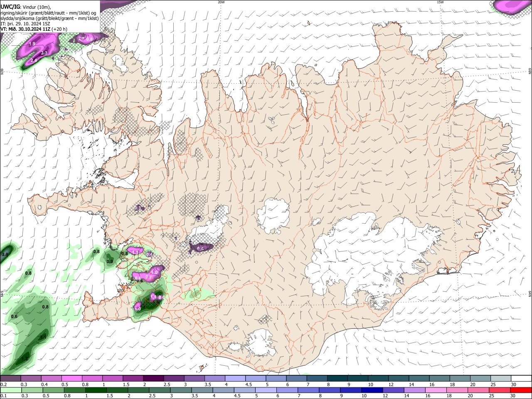
Task: Click the round white Hofsjökull glacier area
Action: 273,215
